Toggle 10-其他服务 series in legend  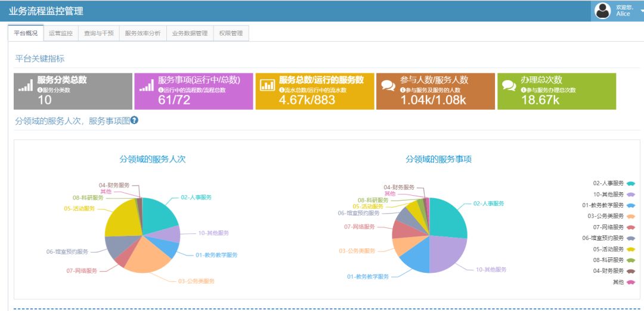(x=614, y=195)
